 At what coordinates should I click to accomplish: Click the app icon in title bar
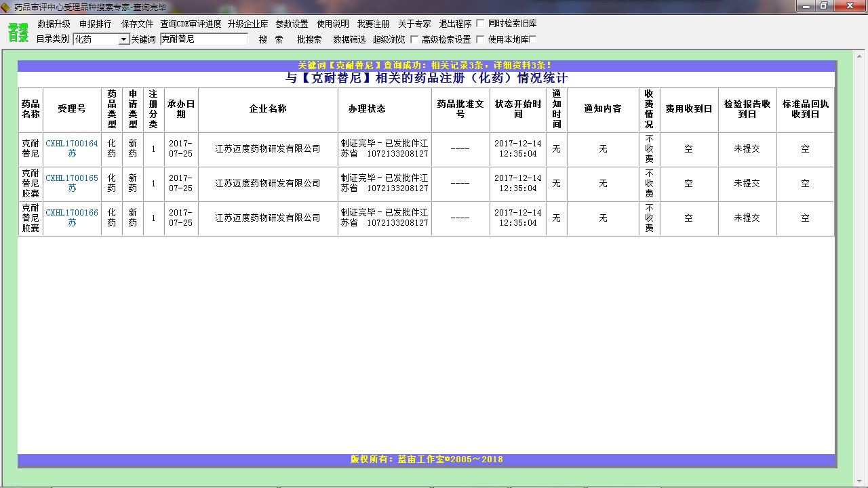pos(6,7)
